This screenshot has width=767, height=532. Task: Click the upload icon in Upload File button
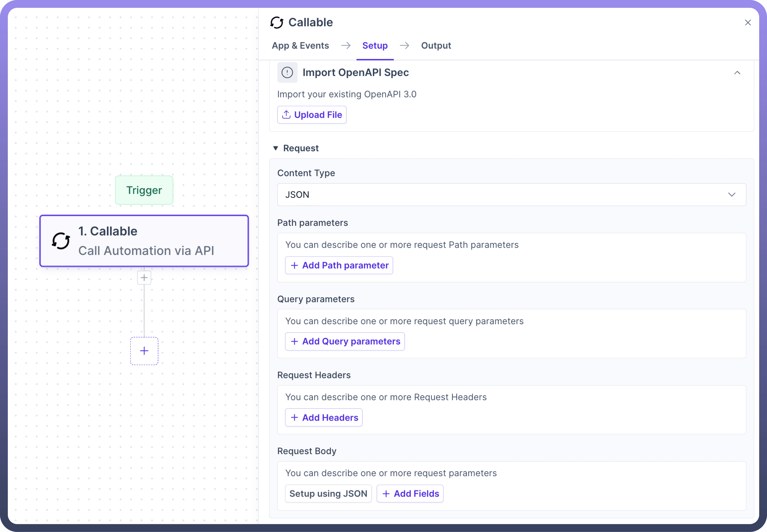coord(286,115)
